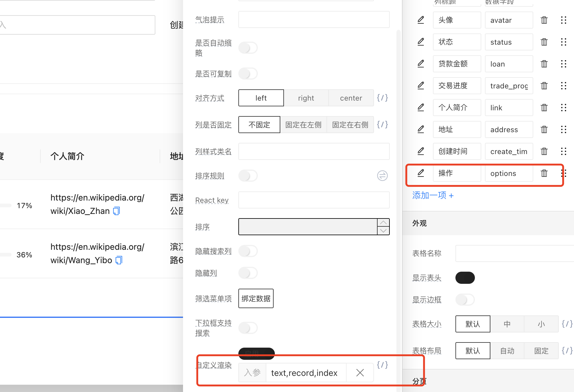The width and height of the screenshot is (574, 392).
Task: Edit the 头像 column entry
Action: point(421,20)
